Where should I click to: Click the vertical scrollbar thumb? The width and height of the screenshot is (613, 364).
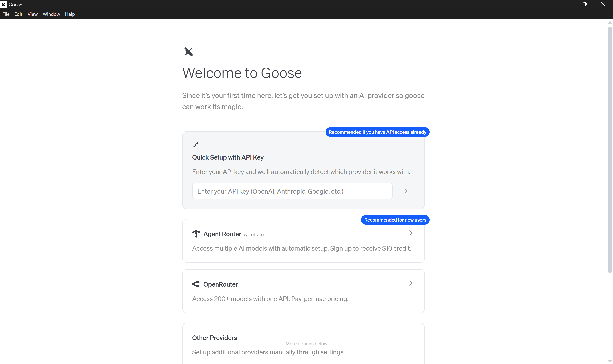(610, 150)
